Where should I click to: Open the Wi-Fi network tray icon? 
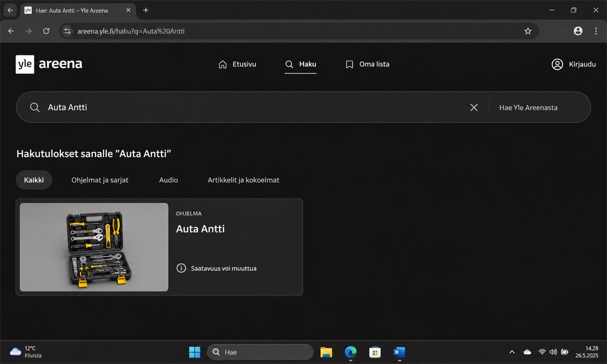click(x=542, y=352)
